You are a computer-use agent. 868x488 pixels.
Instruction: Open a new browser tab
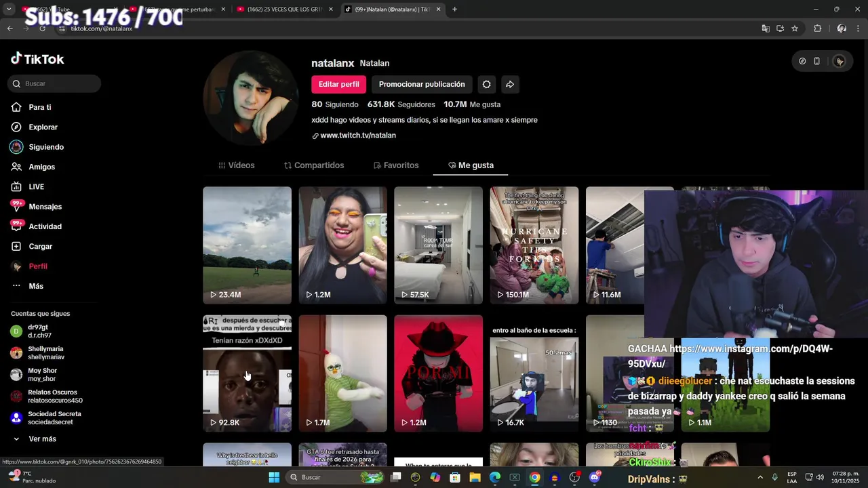(454, 9)
